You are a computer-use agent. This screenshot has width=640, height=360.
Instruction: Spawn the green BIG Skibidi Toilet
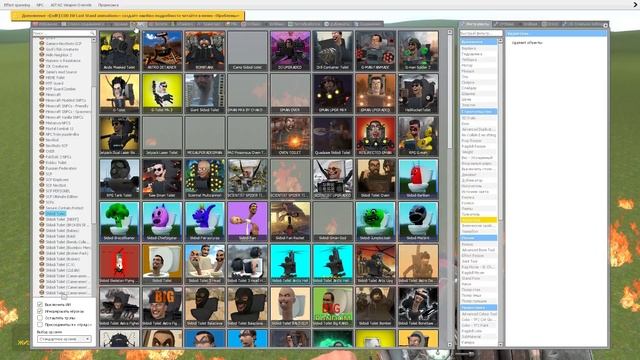coord(333,307)
